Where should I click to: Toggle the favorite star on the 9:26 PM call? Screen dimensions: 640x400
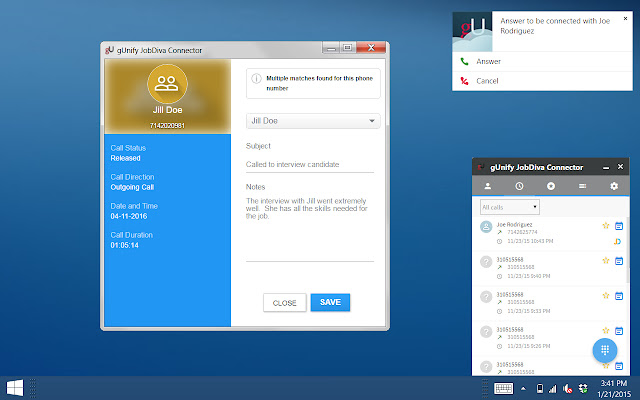tap(606, 330)
